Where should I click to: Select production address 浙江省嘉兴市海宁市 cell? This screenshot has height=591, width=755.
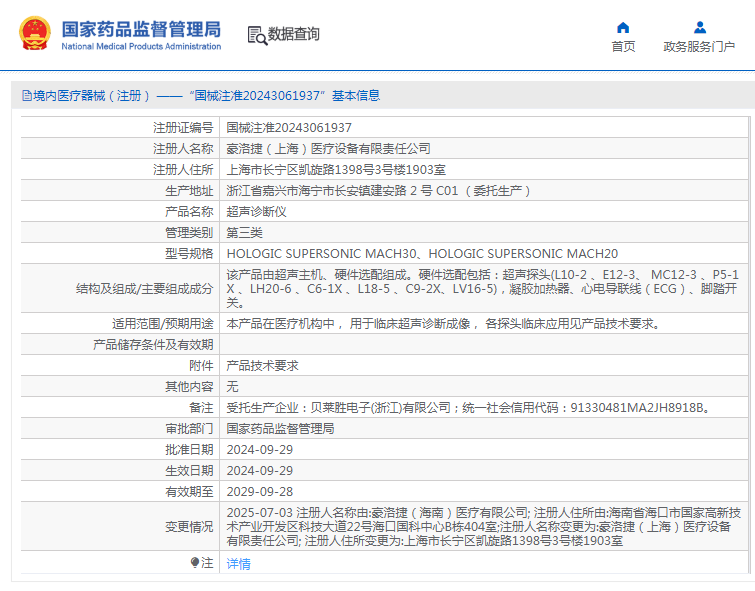(379, 191)
